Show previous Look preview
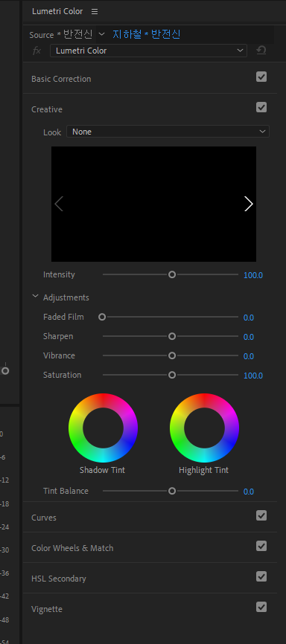Image resolution: width=286 pixels, height=644 pixels. (x=59, y=204)
